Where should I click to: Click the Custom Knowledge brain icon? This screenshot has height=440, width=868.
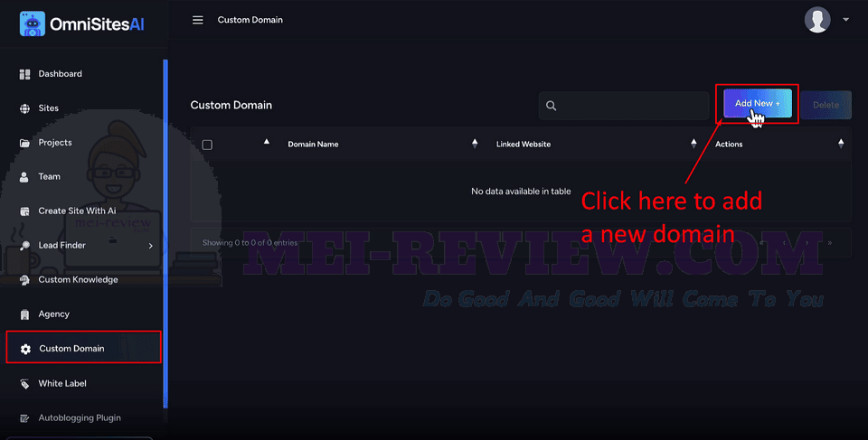24,280
